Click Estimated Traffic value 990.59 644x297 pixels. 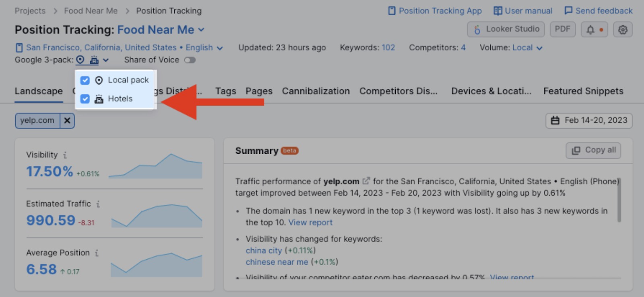click(x=51, y=221)
